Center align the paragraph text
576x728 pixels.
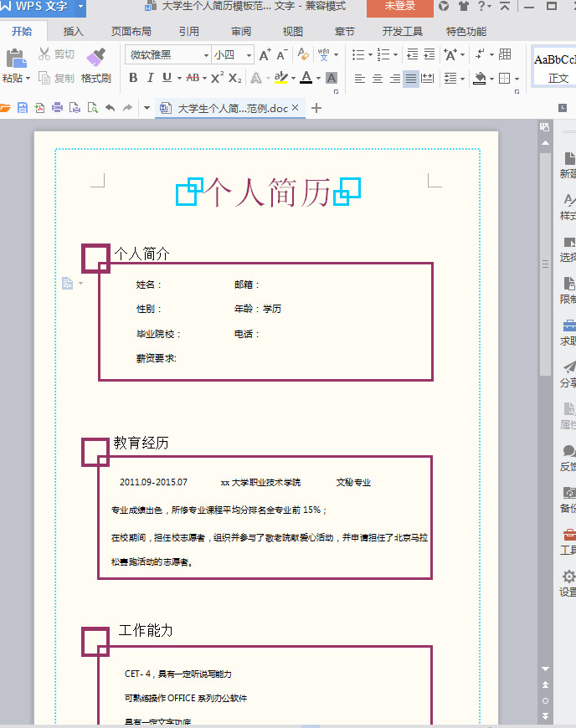[x=378, y=79]
